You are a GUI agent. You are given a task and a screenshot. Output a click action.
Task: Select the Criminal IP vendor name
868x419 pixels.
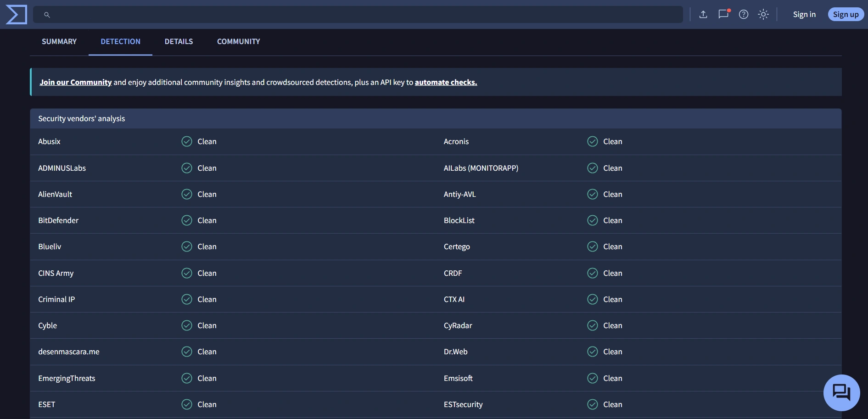(x=56, y=299)
